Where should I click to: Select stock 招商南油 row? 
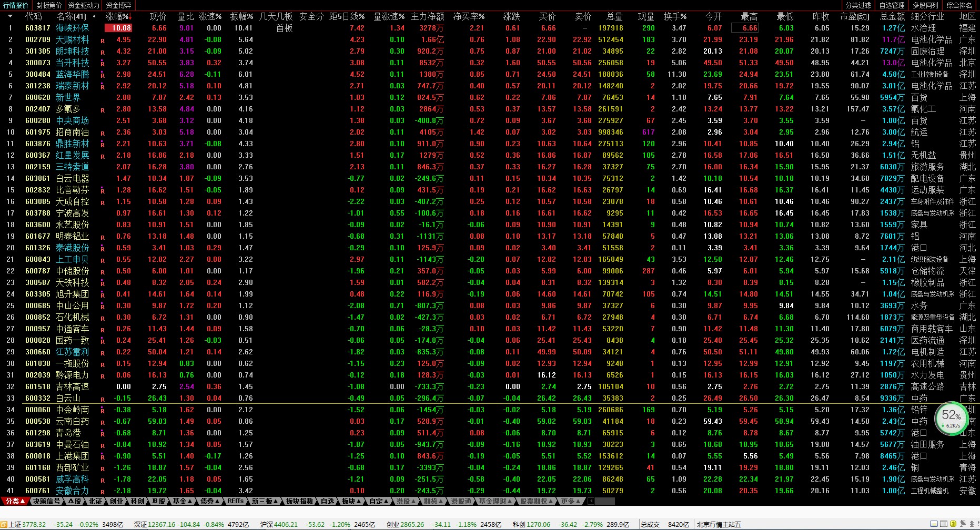[x=73, y=132]
